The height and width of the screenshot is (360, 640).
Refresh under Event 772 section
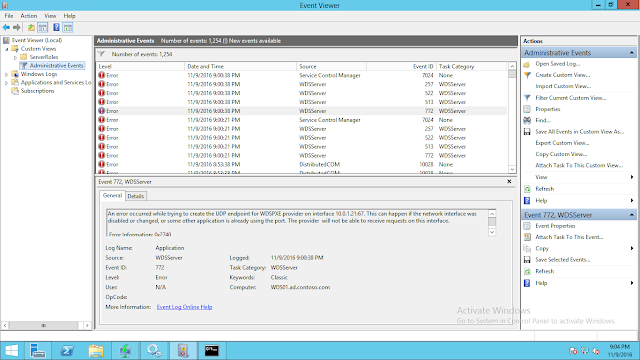pos(544,271)
